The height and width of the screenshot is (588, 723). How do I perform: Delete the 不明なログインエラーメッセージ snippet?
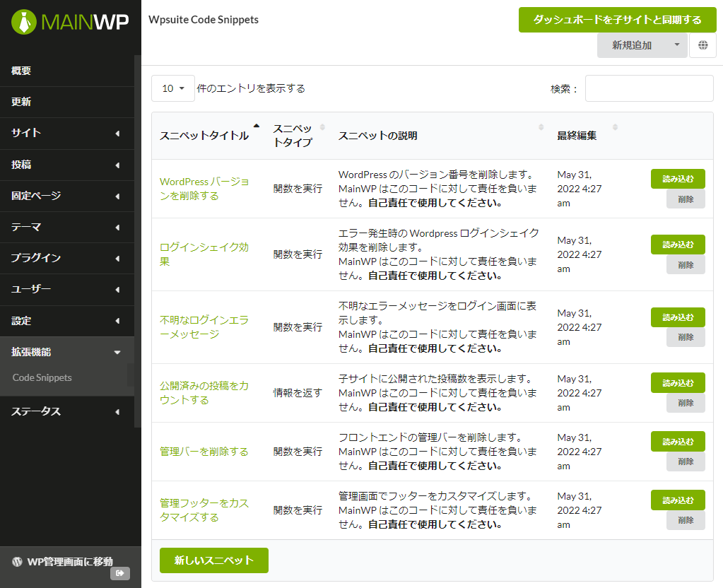pyautogui.click(x=686, y=337)
